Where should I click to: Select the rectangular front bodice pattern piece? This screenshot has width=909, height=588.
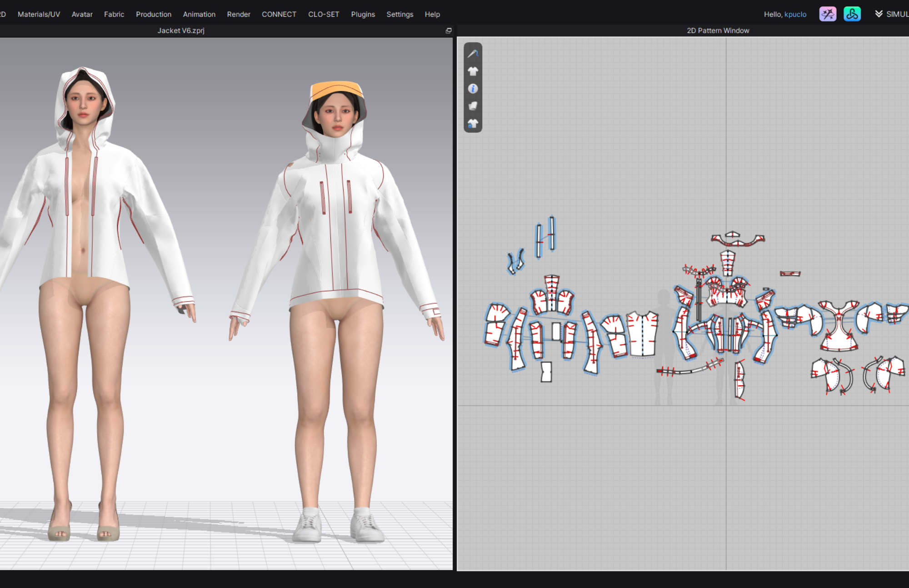point(642,334)
